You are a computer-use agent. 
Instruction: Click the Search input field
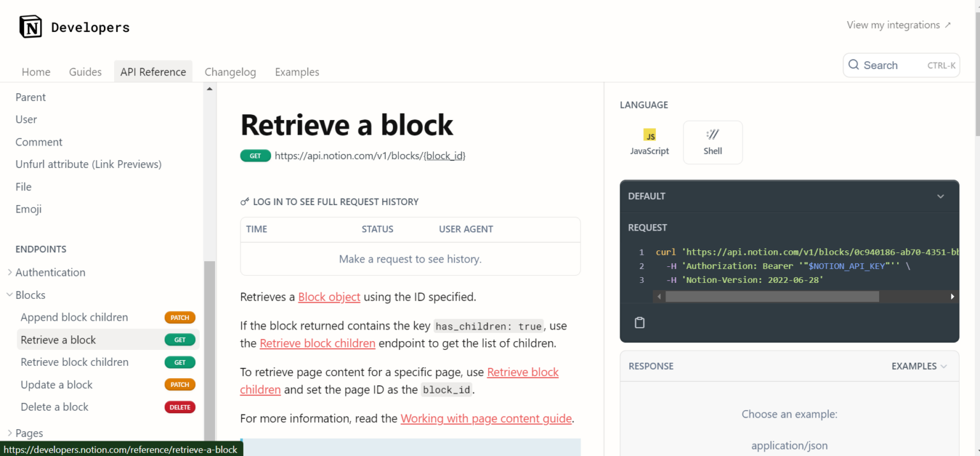click(893, 65)
